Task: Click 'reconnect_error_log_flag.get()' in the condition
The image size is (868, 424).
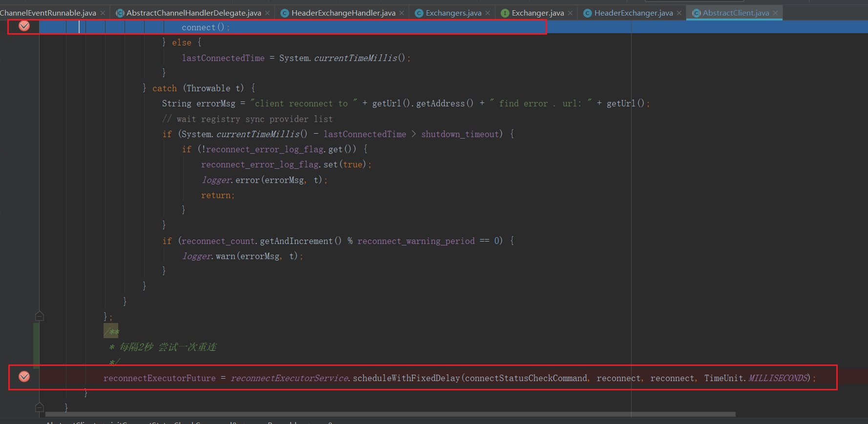Action: (x=278, y=149)
